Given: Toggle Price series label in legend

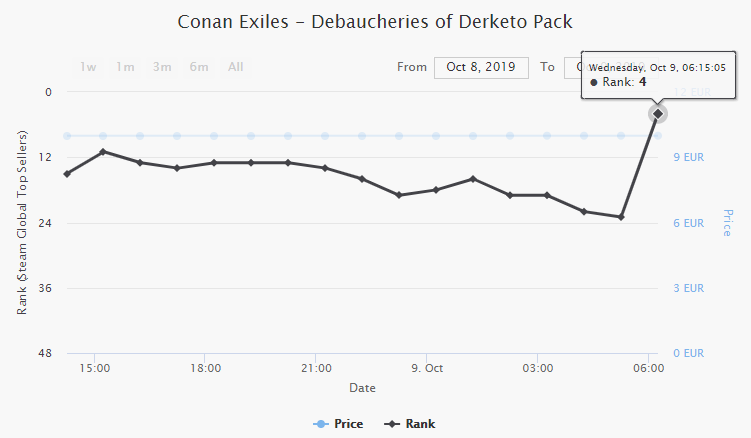Looking at the screenshot, I should click(x=348, y=424).
